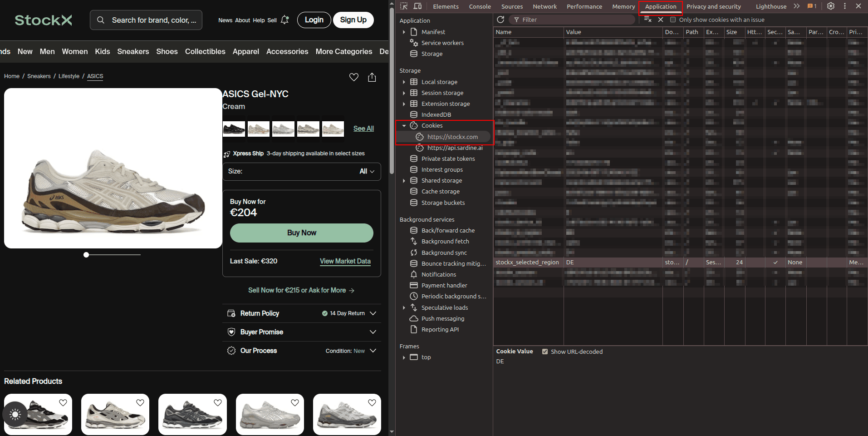Open the Size dropdown selector
The width and height of the screenshot is (868, 436).
click(x=302, y=171)
